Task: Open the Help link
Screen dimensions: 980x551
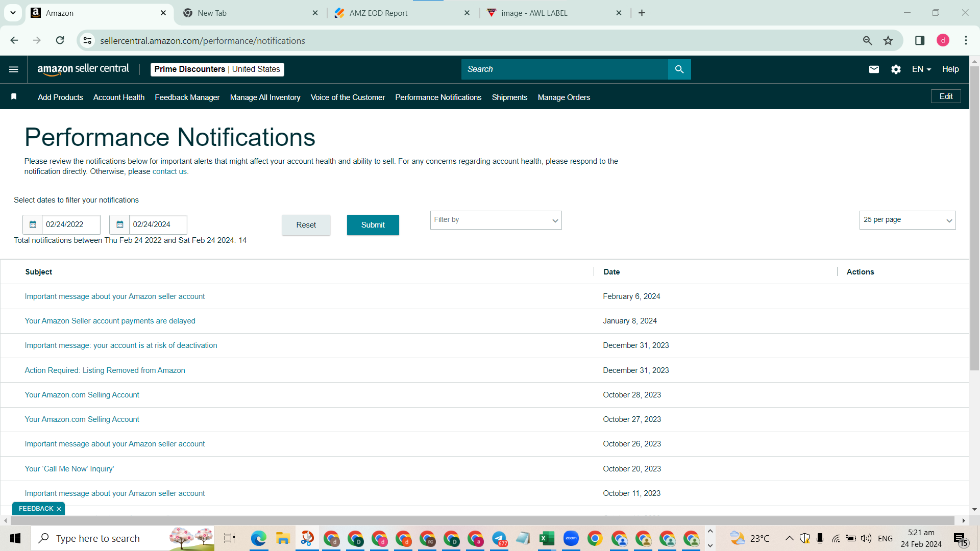Action: click(950, 69)
